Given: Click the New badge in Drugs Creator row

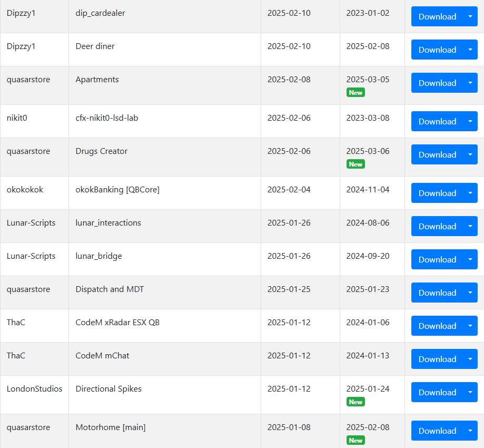Looking at the screenshot, I should pyautogui.click(x=355, y=164).
